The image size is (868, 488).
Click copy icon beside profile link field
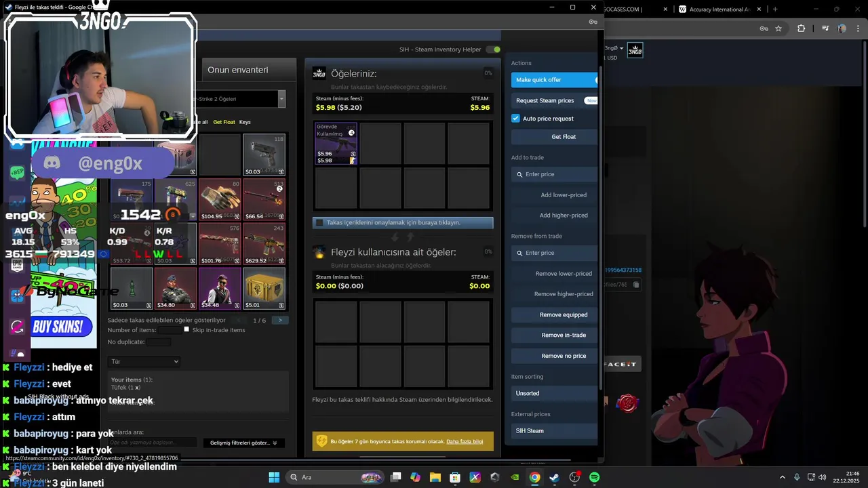[x=636, y=285]
